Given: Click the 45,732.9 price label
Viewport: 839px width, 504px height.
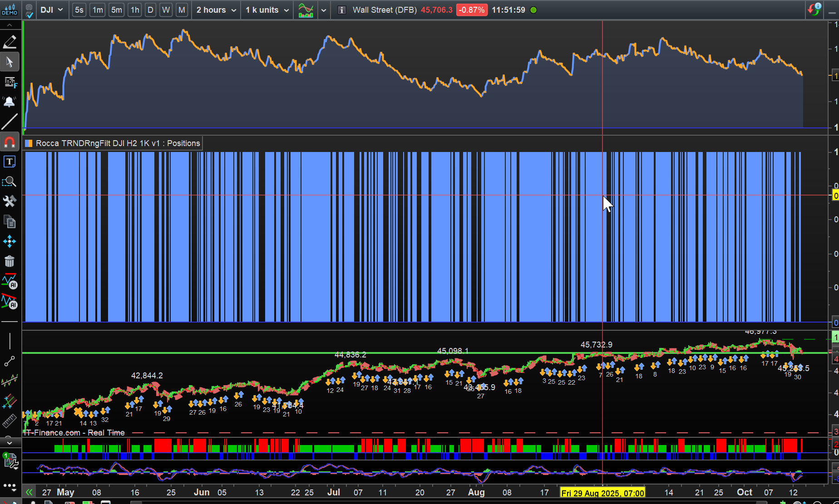Looking at the screenshot, I should pos(596,345).
